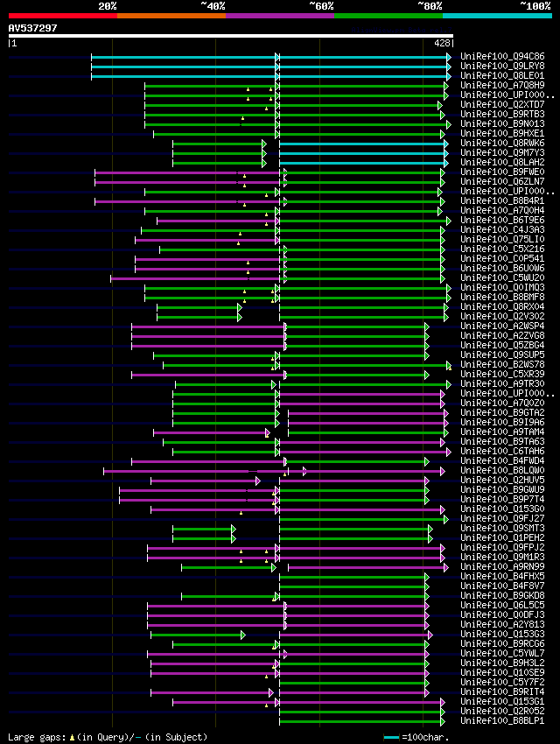Open UniRef100_Q0IMQ3 alignment label

(502, 288)
